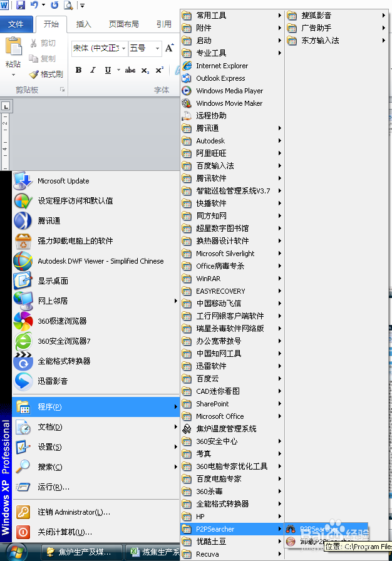The width and height of the screenshot is (392, 561).
Task: Expand the 东方输入法 program folder
Action: (x=336, y=41)
